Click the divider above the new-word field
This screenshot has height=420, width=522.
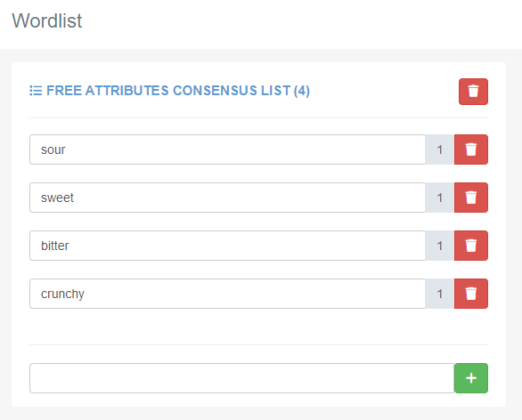258,344
